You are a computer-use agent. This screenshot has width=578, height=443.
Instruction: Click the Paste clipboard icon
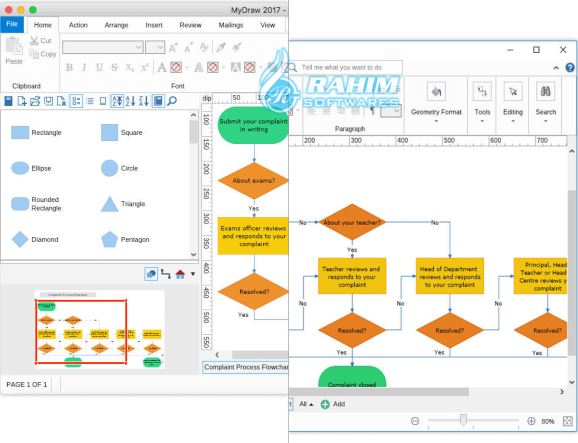[14, 47]
